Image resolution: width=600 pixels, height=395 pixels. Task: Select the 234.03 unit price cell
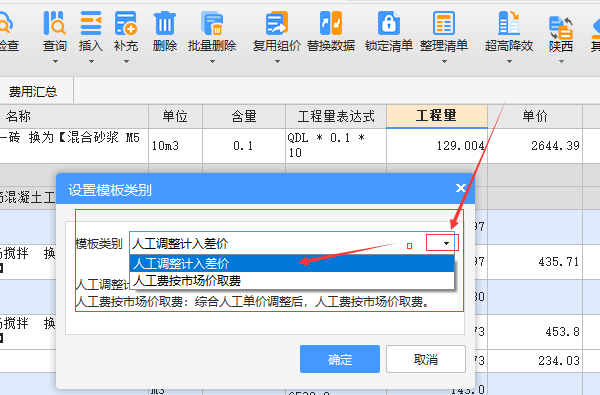tap(535, 361)
